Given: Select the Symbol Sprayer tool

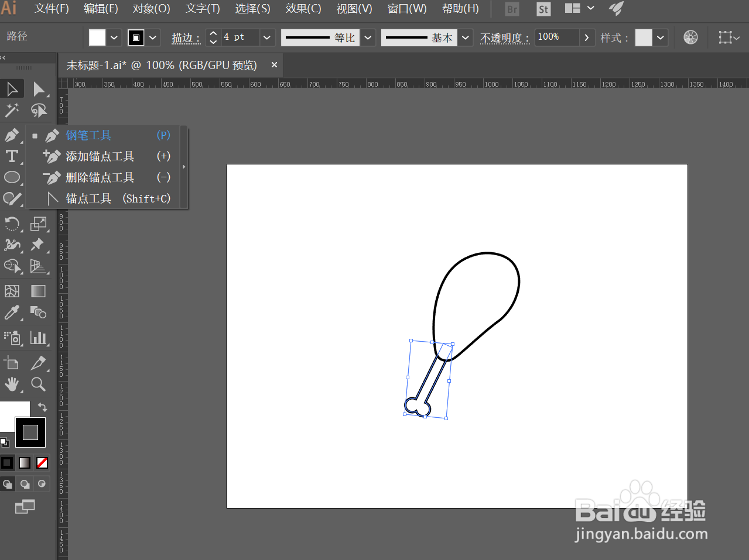Looking at the screenshot, I should [x=12, y=338].
